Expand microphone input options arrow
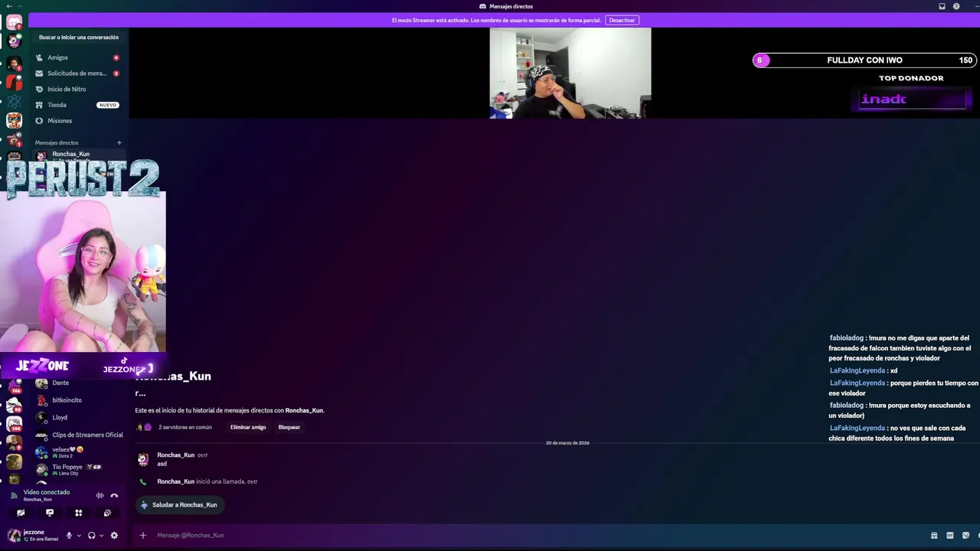Image resolution: width=980 pixels, height=551 pixels. [79, 536]
